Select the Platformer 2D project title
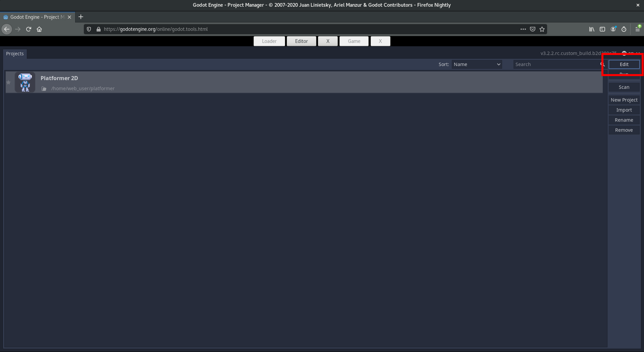The image size is (644, 352). pyautogui.click(x=59, y=78)
